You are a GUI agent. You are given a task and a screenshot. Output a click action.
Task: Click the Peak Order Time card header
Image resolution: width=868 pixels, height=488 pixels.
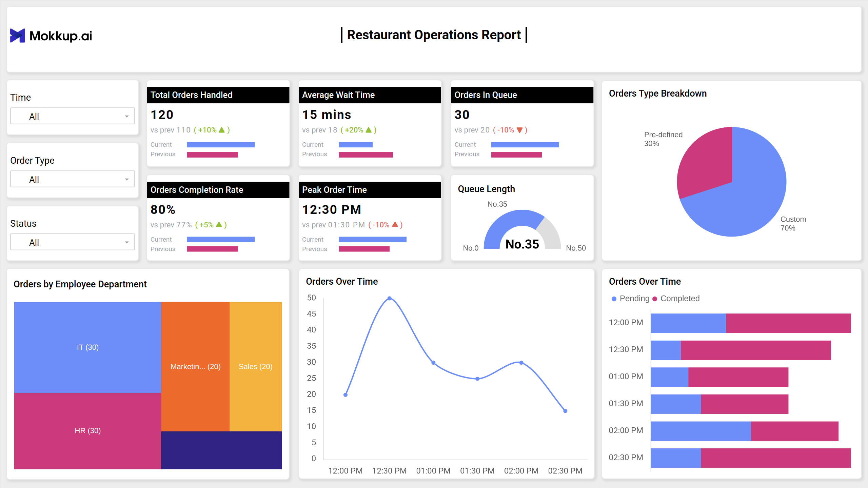(370, 190)
